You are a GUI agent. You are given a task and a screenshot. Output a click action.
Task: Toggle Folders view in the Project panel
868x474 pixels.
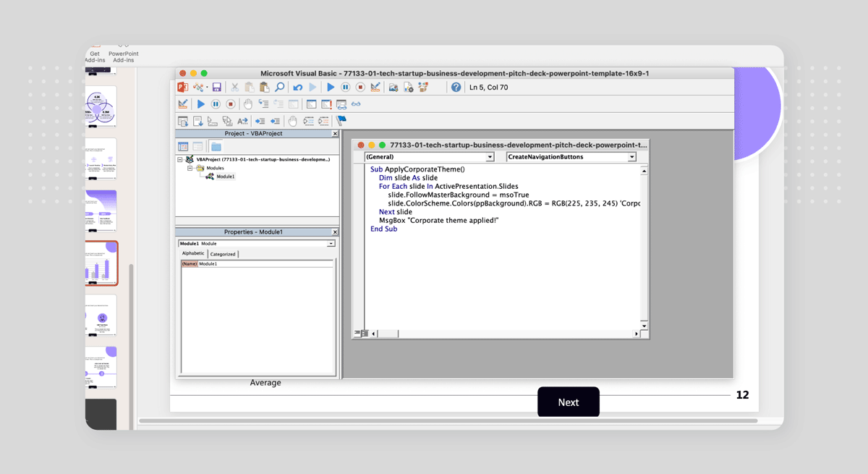[x=216, y=146]
